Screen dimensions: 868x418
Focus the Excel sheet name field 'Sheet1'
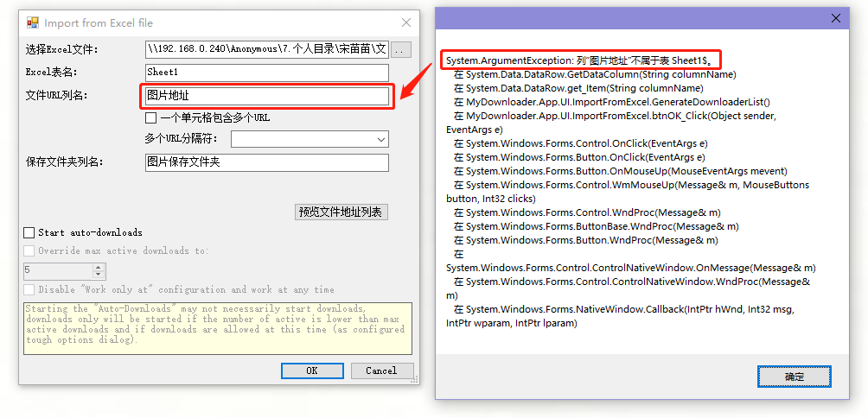tap(266, 73)
